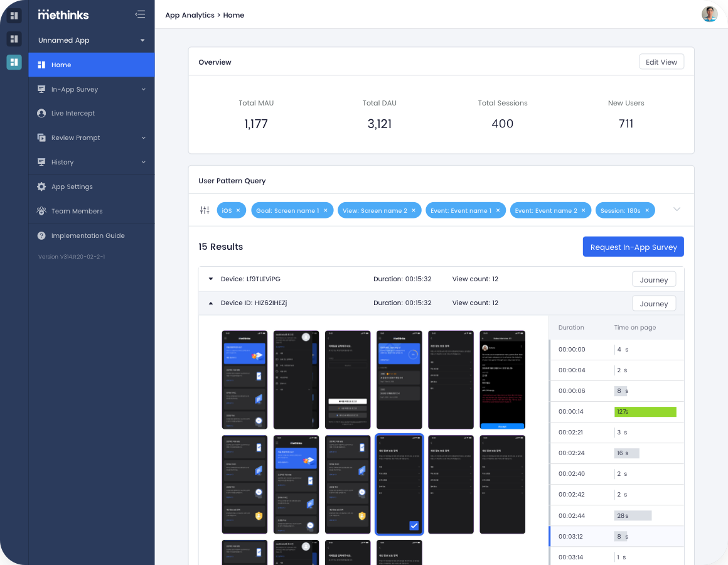Open the highlighted teal dashboard icon in left rail
Image resolution: width=728 pixels, height=565 pixels.
coord(14,62)
